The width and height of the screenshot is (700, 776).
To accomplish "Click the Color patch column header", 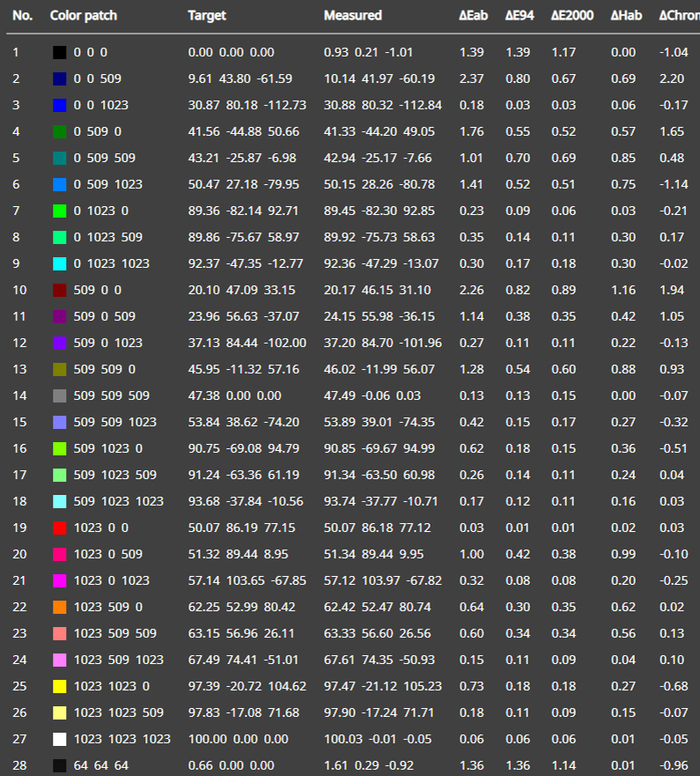I will click(83, 15).
